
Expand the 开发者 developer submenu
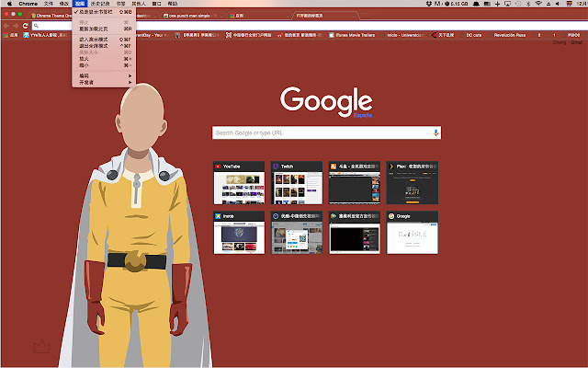104,82
